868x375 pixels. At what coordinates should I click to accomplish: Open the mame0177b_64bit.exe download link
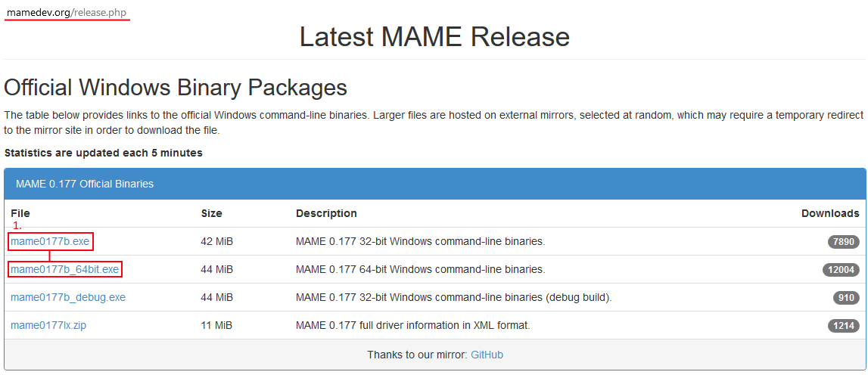(64, 269)
